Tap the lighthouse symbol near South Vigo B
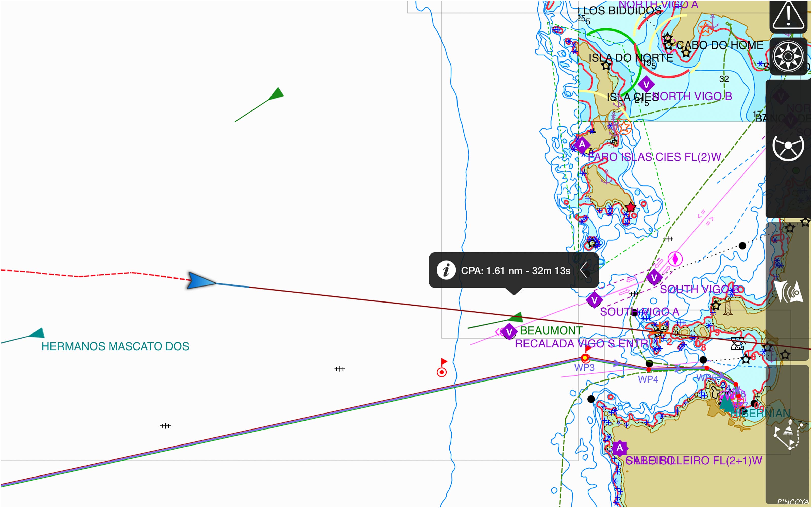The height and width of the screenshot is (508, 812). coord(728,306)
